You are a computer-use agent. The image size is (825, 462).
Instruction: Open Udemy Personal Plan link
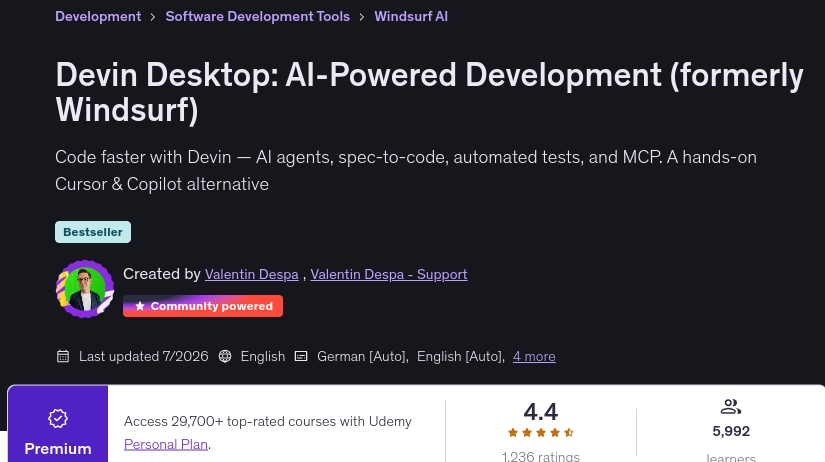166,444
